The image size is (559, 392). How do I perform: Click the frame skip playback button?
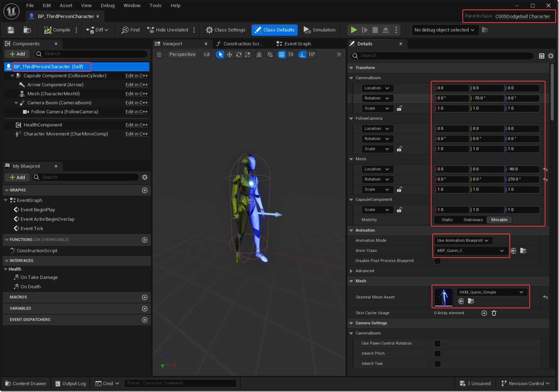(x=365, y=30)
